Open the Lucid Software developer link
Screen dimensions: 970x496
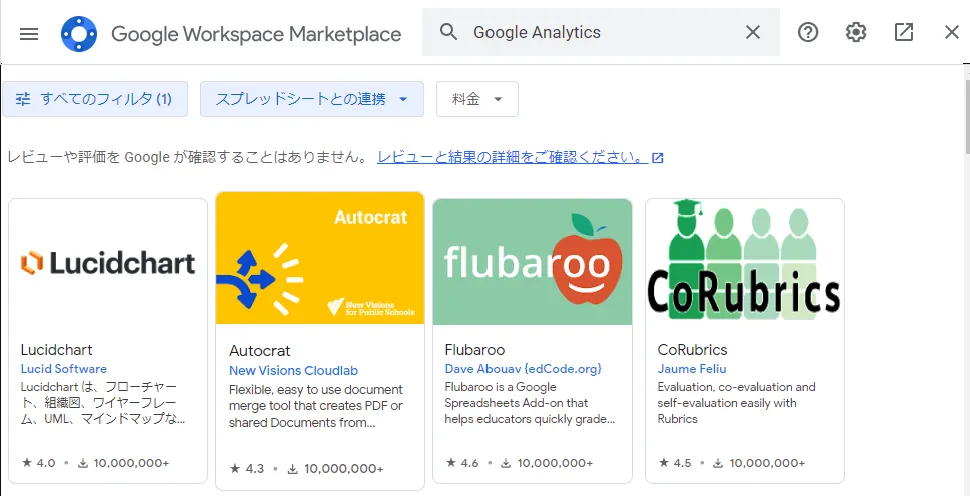tap(64, 369)
